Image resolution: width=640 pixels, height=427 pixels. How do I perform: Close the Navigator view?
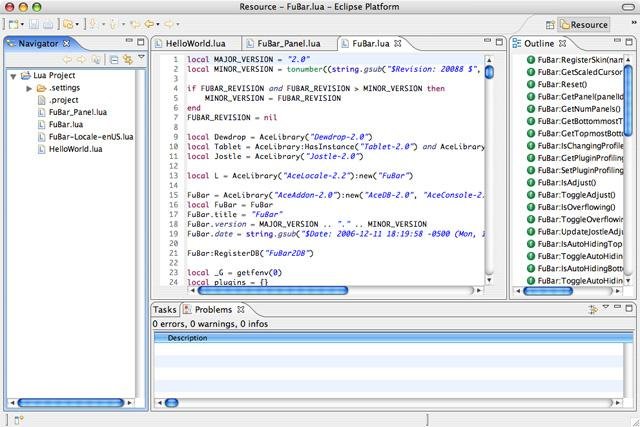tap(67, 43)
